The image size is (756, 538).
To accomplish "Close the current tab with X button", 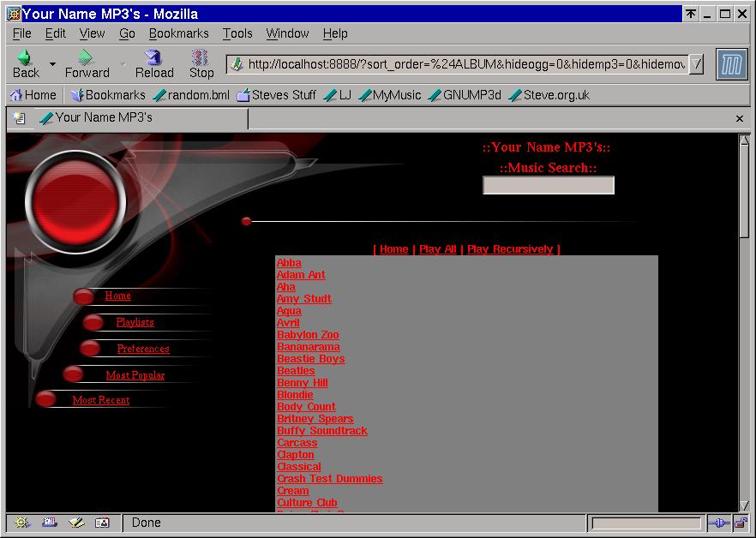I will click(740, 118).
